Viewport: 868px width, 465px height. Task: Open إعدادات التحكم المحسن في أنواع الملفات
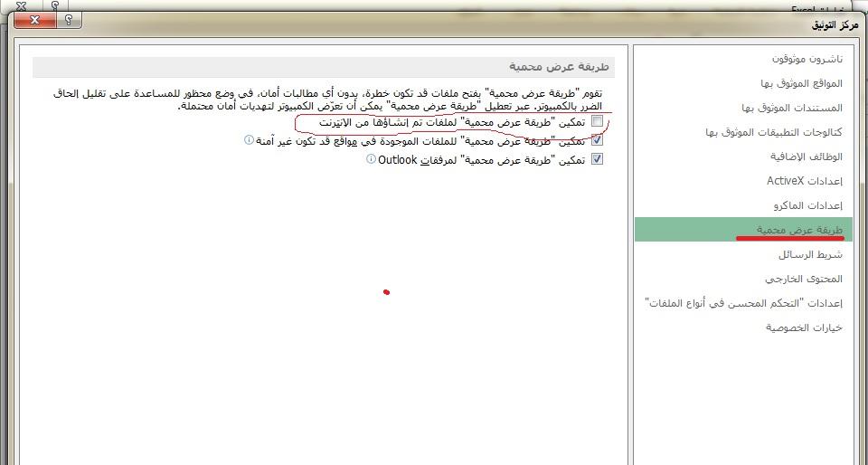744,303
